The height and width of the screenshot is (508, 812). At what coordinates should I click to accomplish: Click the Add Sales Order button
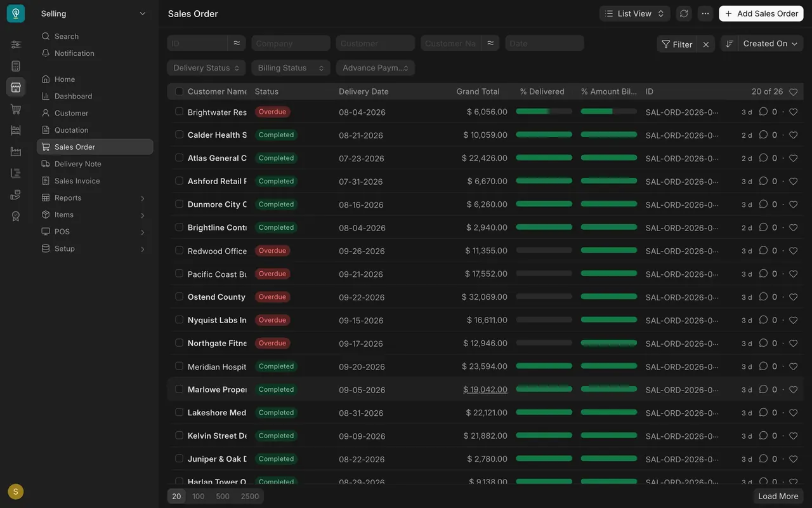pyautogui.click(x=761, y=13)
